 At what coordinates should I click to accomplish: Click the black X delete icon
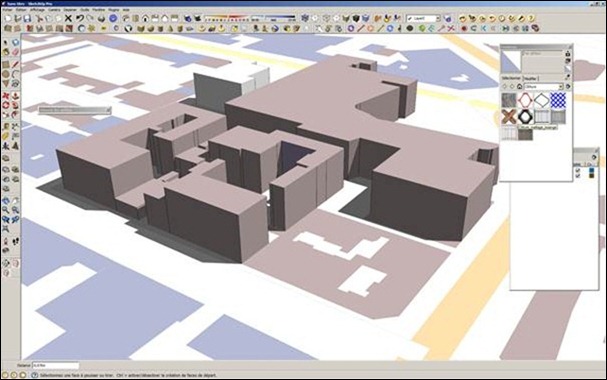tap(68, 18)
